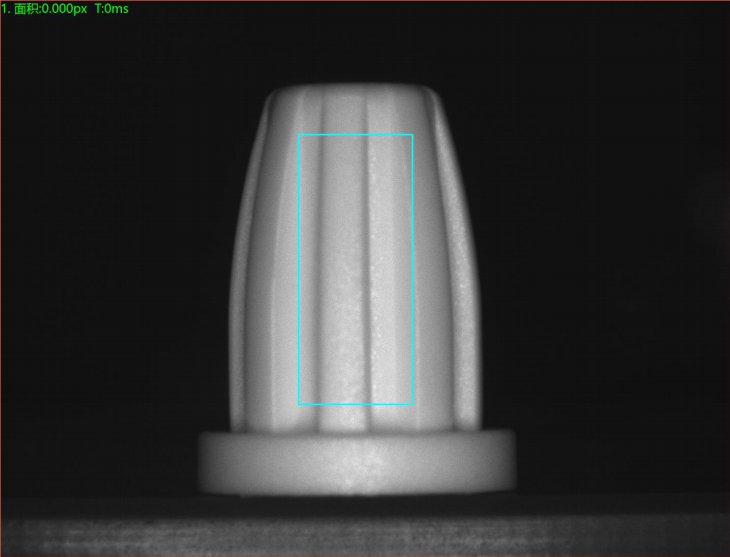Click the T:0ms timing readout

110,9
